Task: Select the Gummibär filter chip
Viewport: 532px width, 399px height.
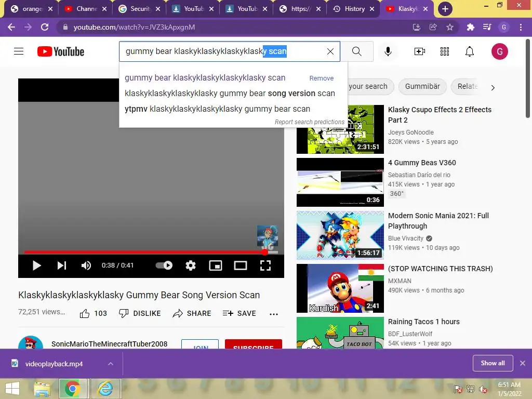Action: 422,87
